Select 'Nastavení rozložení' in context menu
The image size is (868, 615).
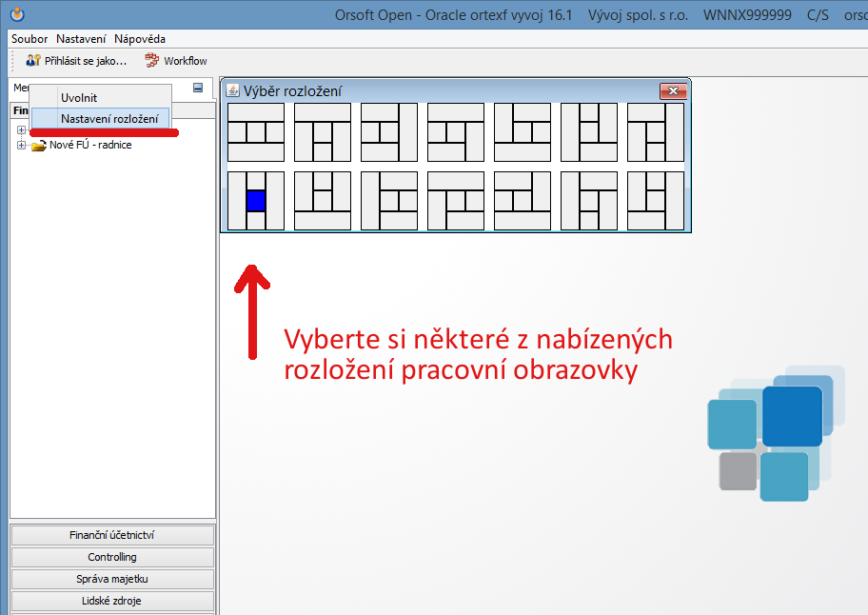coord(108,118)
